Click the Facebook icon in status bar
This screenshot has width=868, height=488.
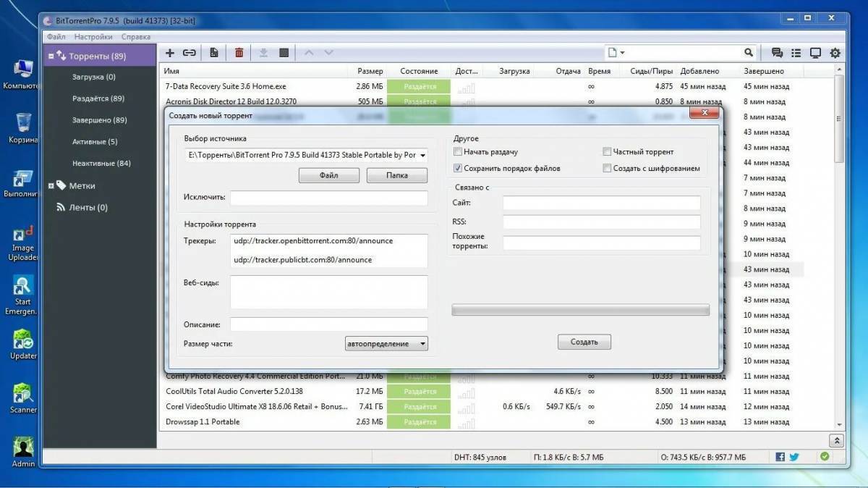780,457
